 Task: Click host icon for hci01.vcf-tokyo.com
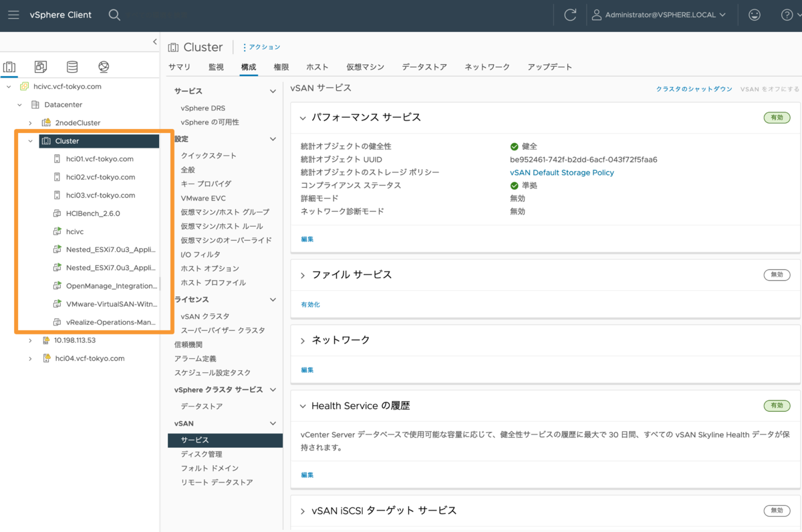[57, 159]
